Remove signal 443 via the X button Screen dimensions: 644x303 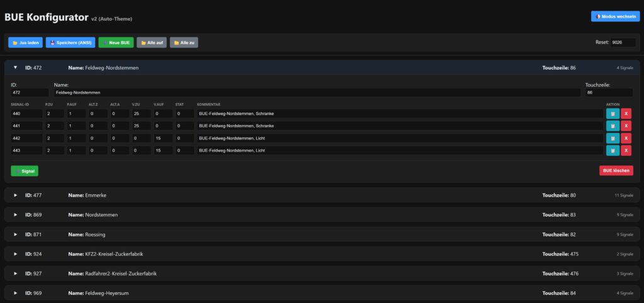[626, 150]
